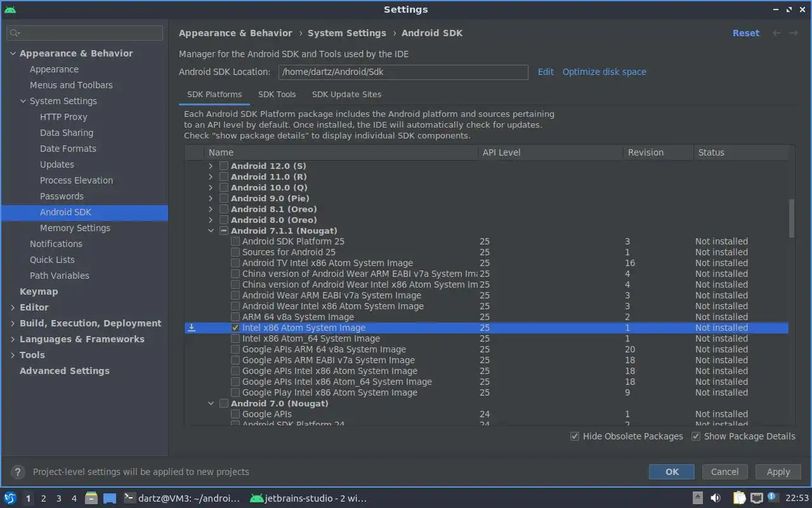Expand Languages & Frameworks section
The image size is (812, 508).
(13, 339)
